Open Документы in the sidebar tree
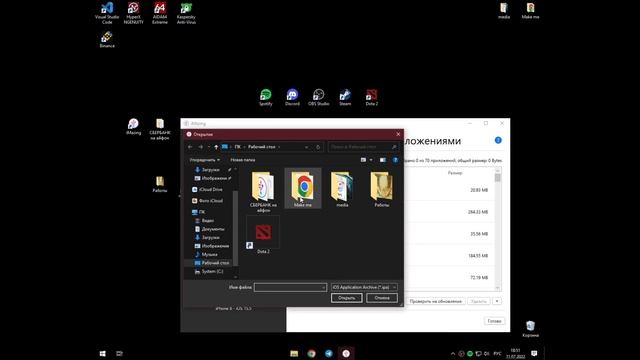The image size is (640, 360). point(209,229)
